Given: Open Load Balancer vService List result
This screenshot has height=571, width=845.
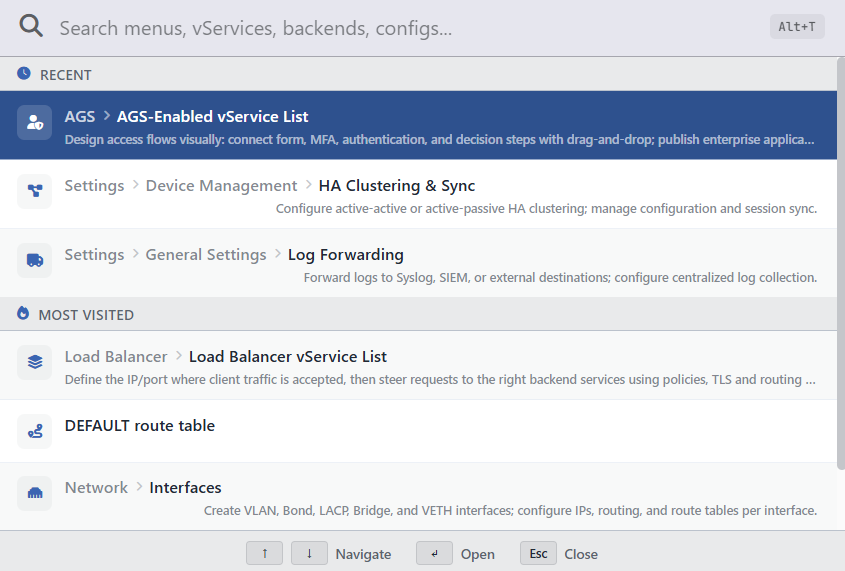Looking at the screenshot, I should [x=418, y=365].
